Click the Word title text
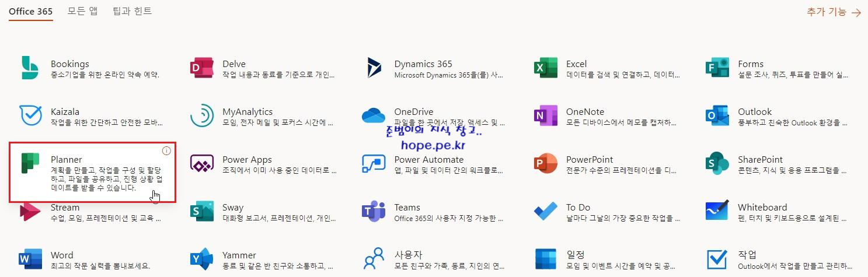This screenshot has height=277, width=868. 62,255
